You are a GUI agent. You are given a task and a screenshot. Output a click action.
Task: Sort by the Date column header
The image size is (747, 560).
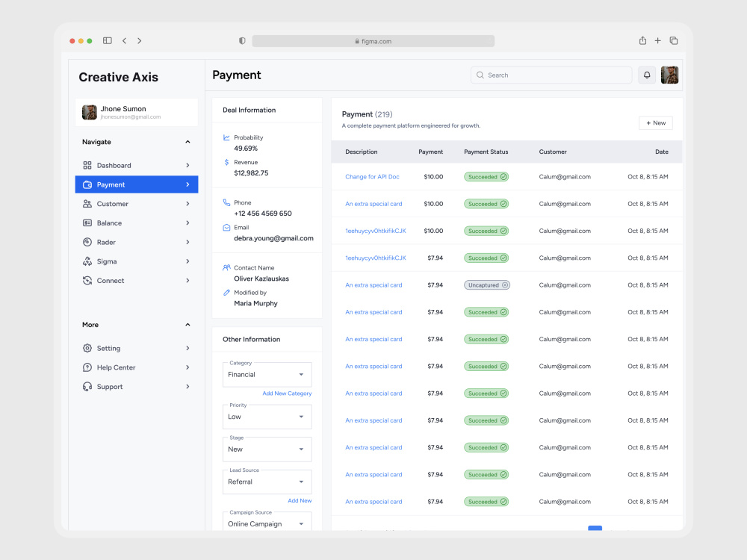(661, 152)
